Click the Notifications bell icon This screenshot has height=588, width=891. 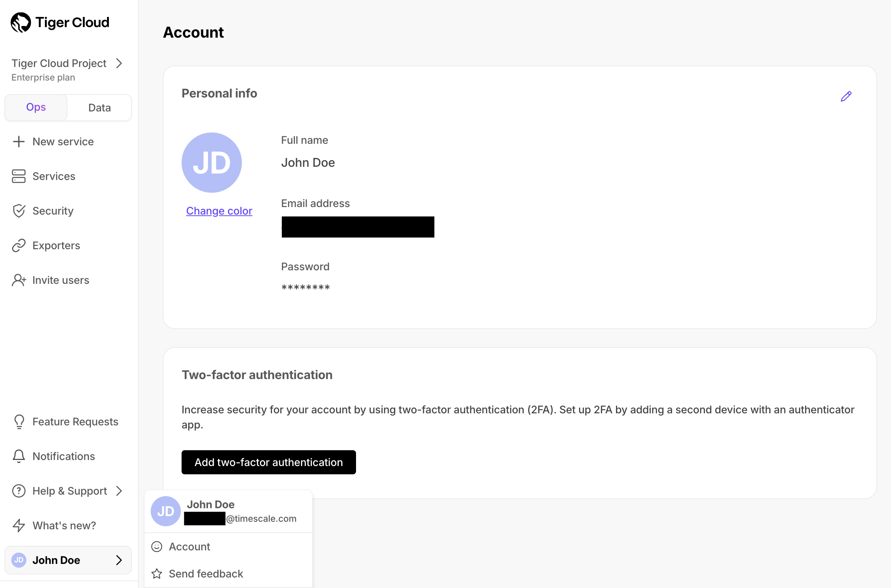[18, 456]
